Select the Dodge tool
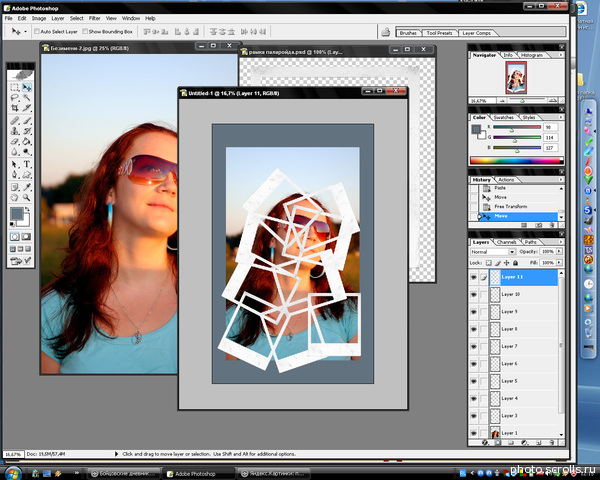Viewport: 600px width, 480px height. (x=26, y=152)
